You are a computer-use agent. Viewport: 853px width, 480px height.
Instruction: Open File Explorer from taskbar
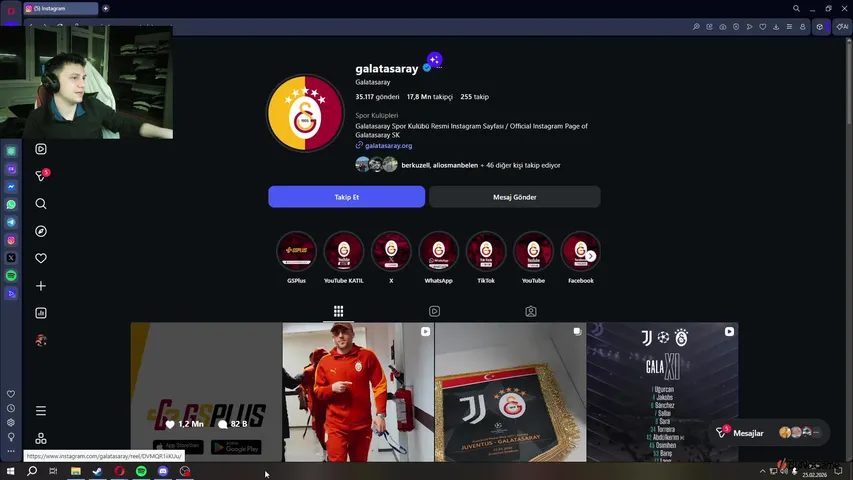pyautogui.click(x=76, y=471)
